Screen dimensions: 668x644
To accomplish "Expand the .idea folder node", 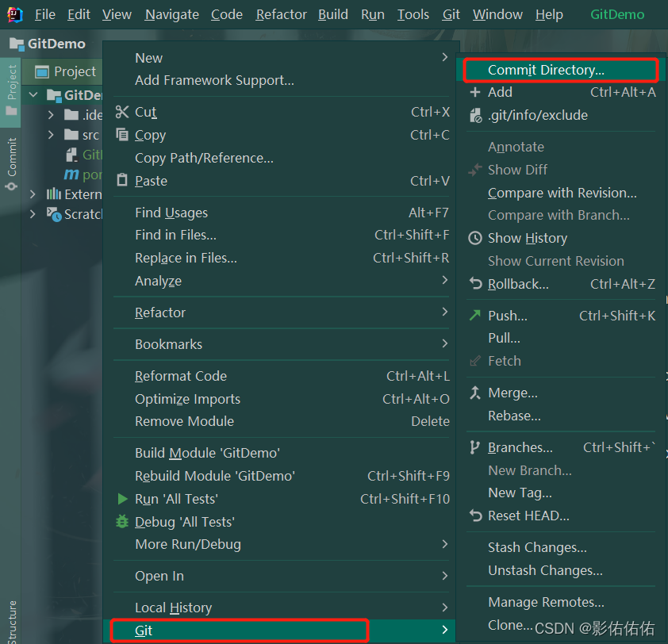I will [51, 115].
